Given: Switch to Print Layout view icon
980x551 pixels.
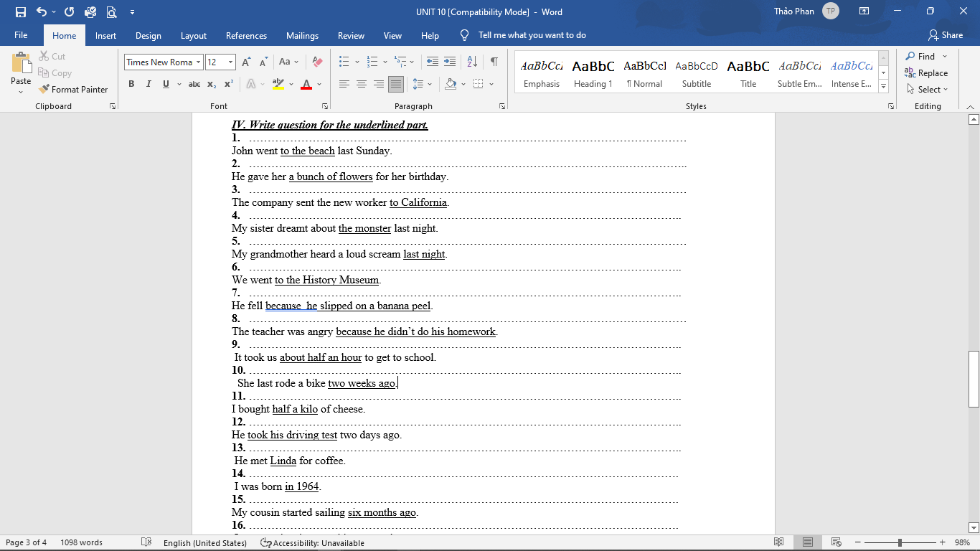Looking at the screenshot, I should coord(808,543).
